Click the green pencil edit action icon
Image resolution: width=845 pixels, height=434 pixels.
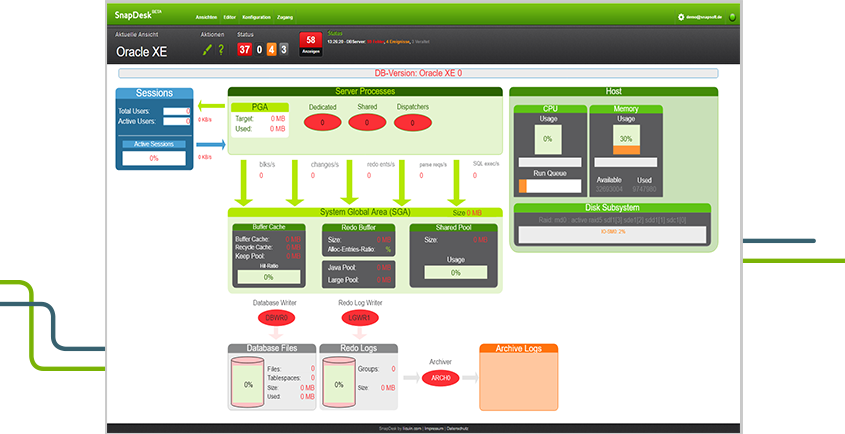click(x=207, y=50)
